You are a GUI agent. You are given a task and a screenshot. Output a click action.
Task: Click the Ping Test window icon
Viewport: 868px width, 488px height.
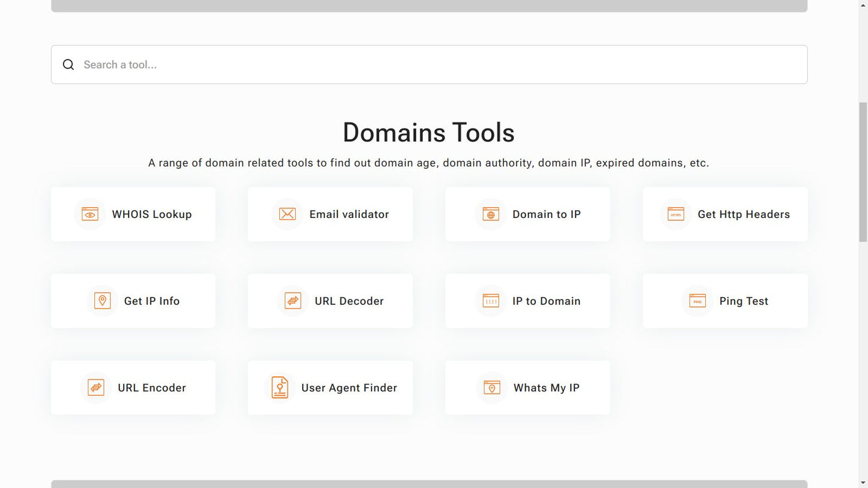[697, 301]
